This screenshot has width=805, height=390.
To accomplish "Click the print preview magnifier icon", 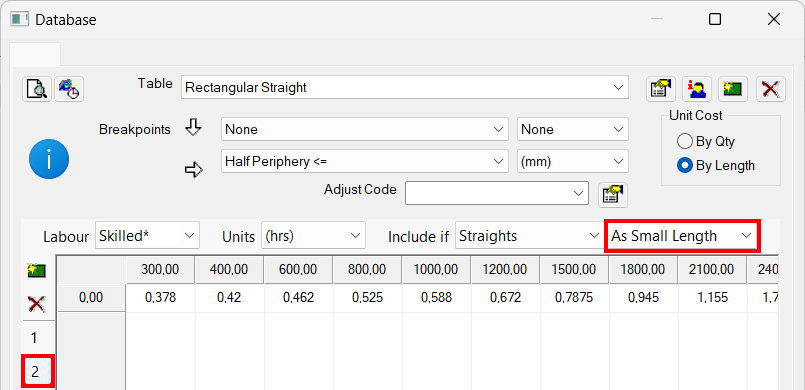I will click(x=37, y=89).
